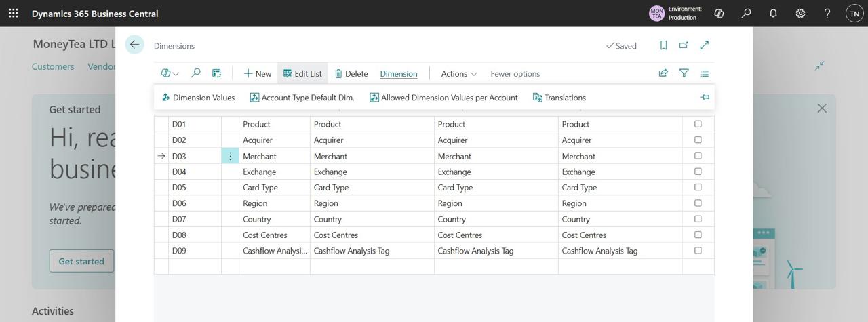Tick the Blocked checkbox for D01
Image resolution: width=868 pixels, height=322 pixels.
click(x=698, y=124)
